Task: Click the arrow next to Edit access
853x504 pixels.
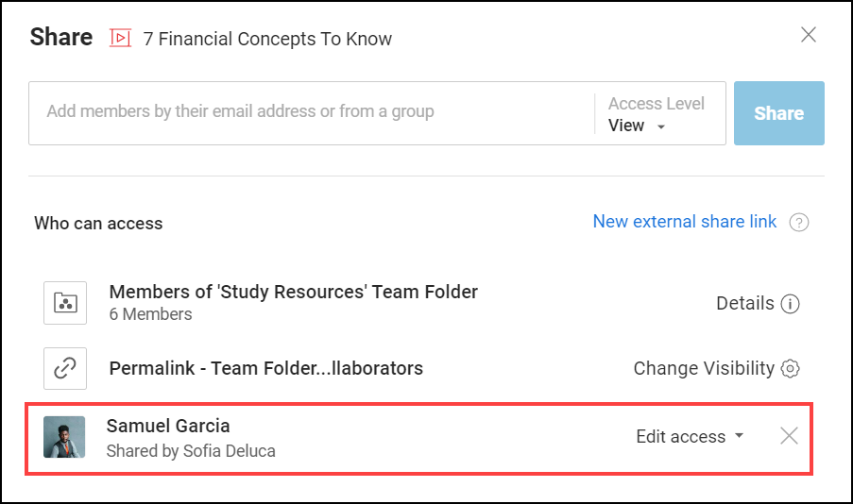Action: pos(739,436)
